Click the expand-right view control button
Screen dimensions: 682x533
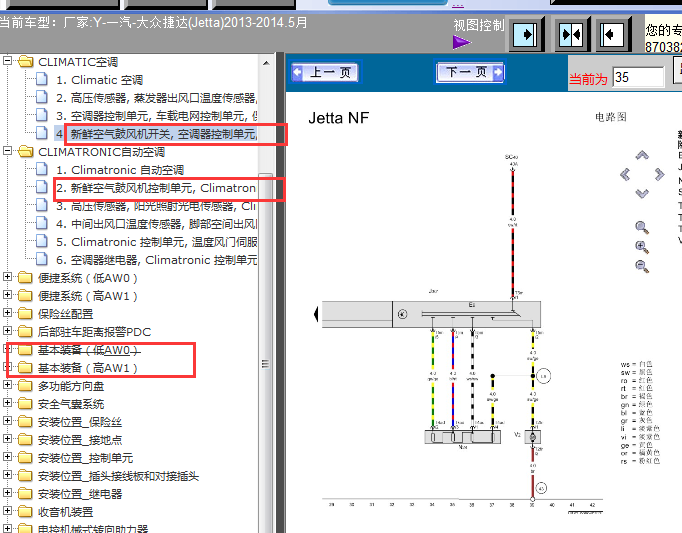click(x=525, y=34)
